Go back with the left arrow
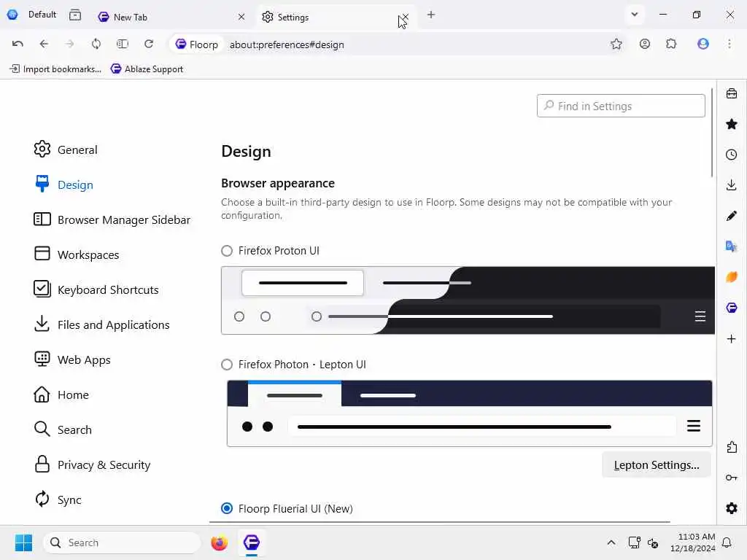 [x=44, y=44]
